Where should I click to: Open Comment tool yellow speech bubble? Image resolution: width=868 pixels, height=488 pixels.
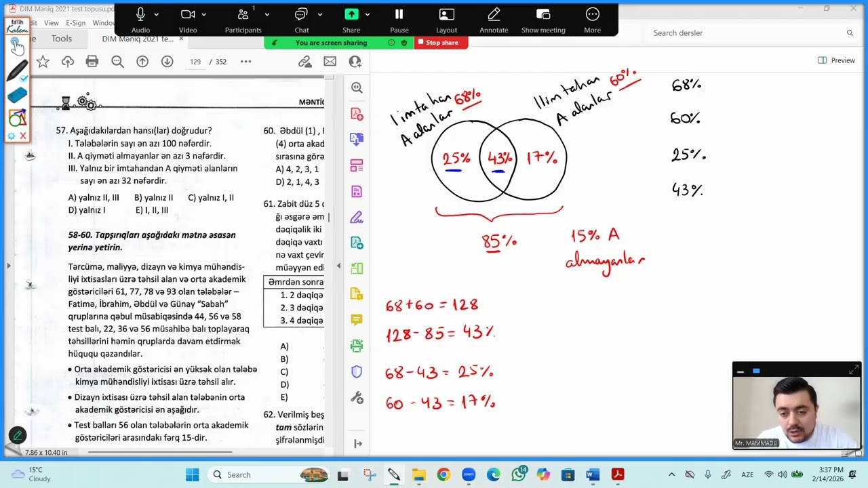pyautogui.click(x=357, y=320)
